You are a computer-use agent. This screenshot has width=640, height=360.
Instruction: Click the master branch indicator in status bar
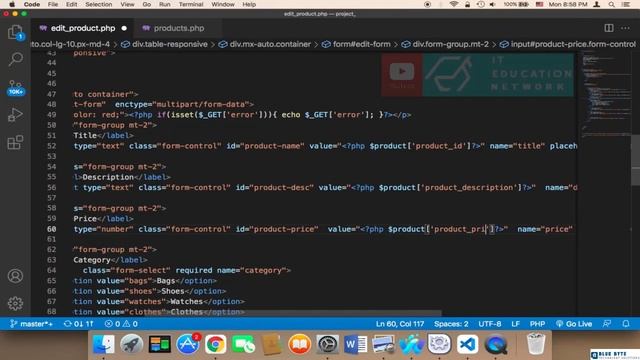point(31,324)
